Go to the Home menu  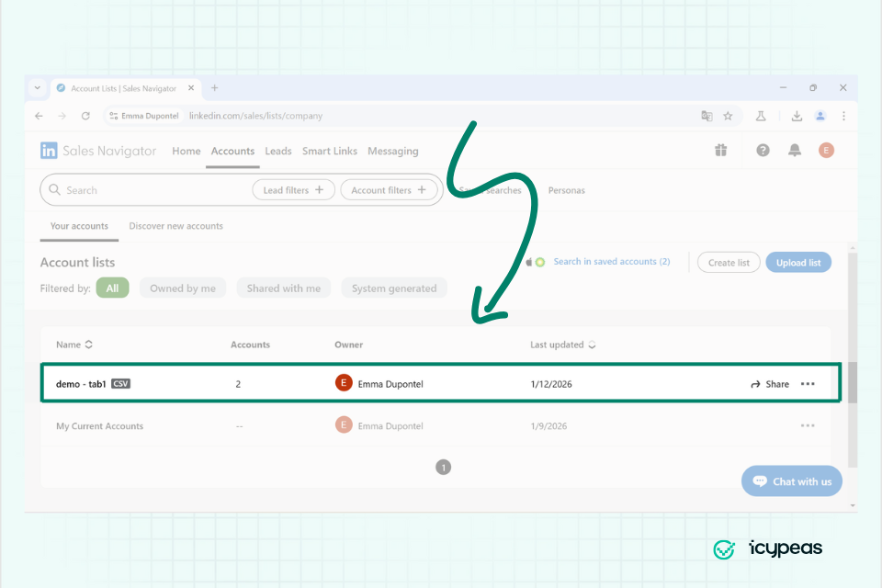[187, 151]
